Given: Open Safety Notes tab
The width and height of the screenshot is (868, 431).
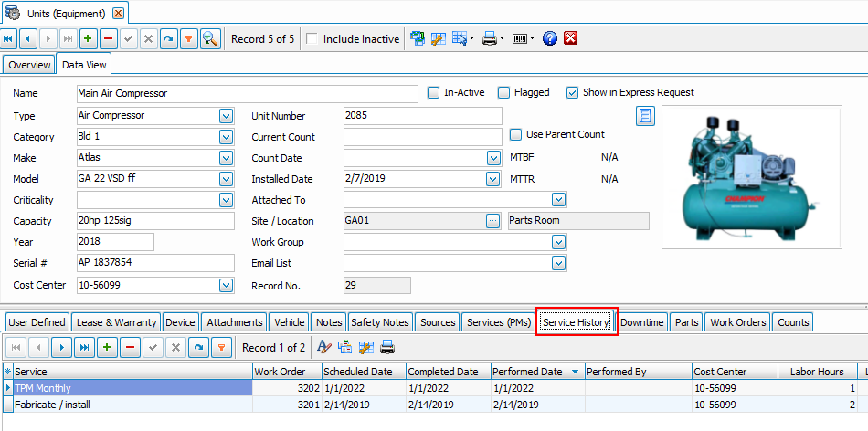Looking at the screenshot, I should tap(380, 322).
